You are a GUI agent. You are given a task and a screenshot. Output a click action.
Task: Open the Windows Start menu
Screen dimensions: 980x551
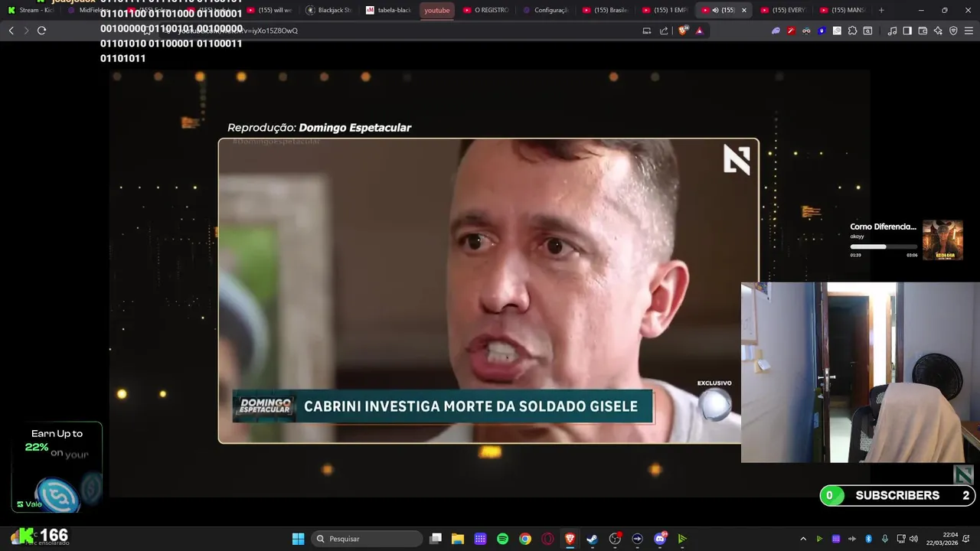pos(299,539)
